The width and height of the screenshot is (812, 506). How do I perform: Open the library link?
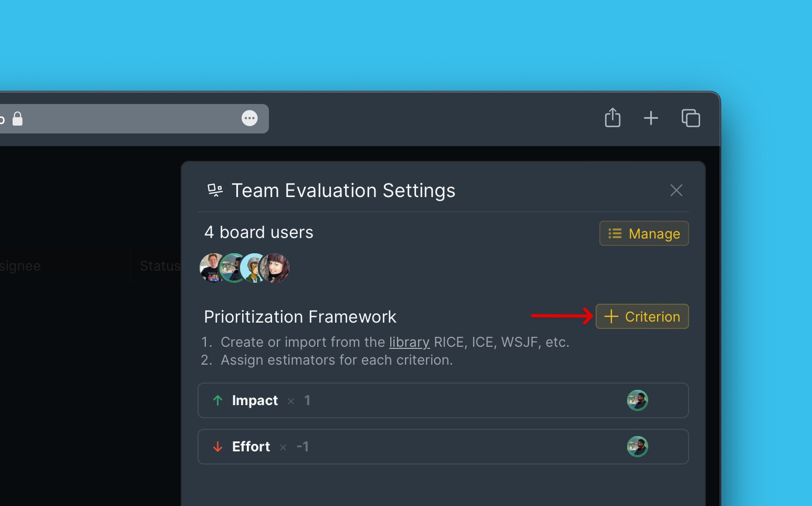pos(409,342)
